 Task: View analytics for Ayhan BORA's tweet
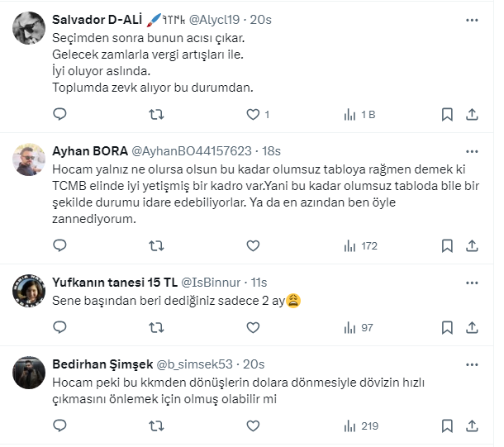(360, 245)
